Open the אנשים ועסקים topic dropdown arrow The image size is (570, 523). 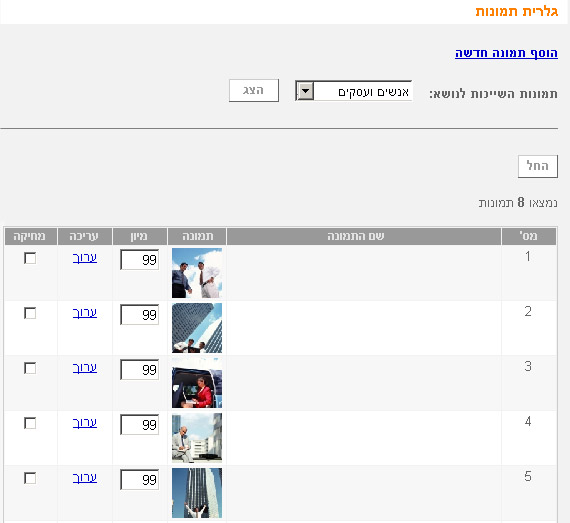click(306, 91)
